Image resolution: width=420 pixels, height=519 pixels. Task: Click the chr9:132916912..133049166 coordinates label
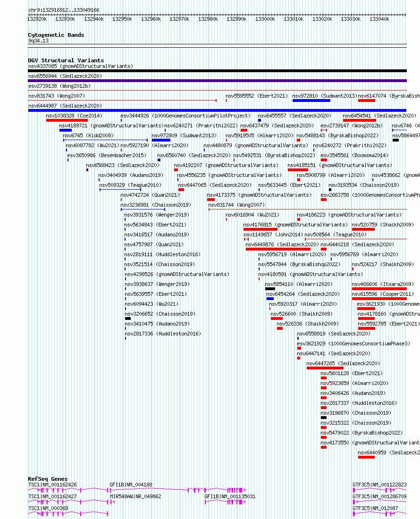tap(64, 10)
